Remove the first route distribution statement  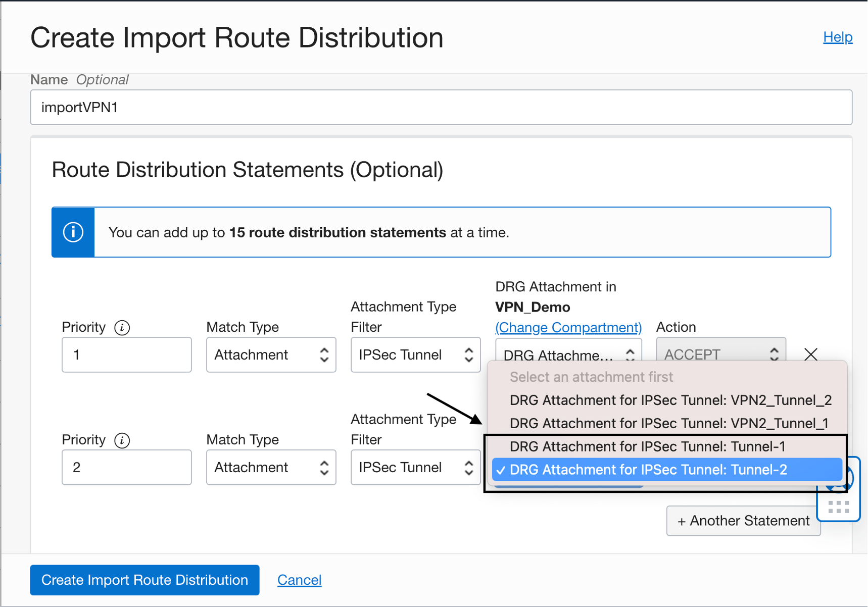pyautogui.click(x=810, y=354)
